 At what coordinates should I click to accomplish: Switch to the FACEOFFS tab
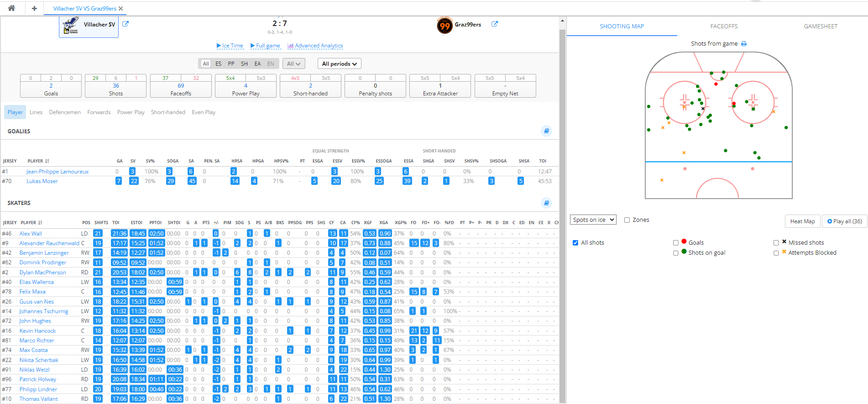[724, 26]
